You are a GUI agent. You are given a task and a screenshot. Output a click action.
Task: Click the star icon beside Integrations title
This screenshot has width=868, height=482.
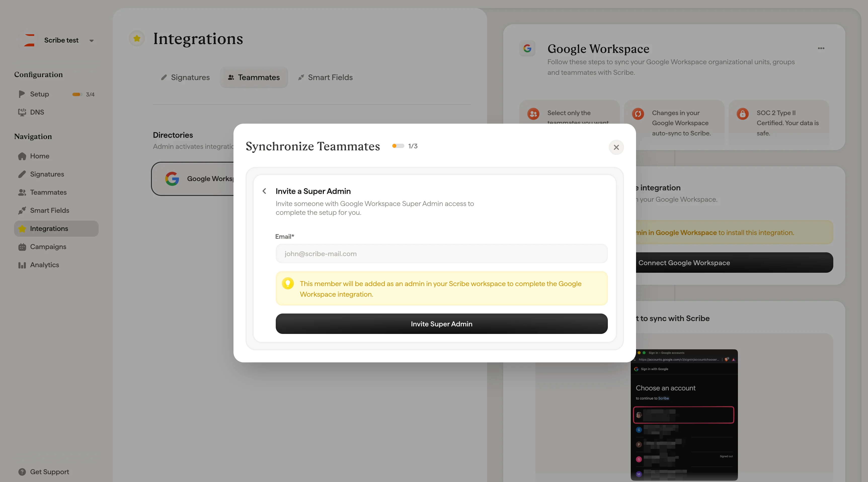[x=137, y=39]
